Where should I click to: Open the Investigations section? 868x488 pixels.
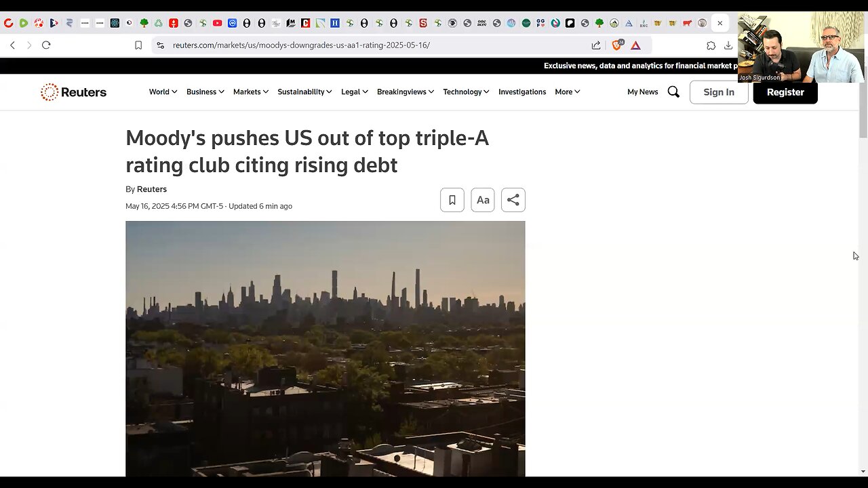tap(522, 91)
